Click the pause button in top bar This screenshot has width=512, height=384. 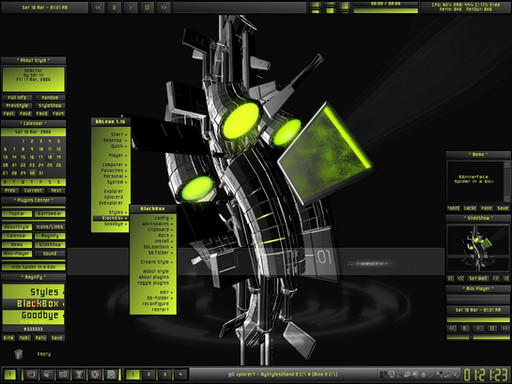[x=114, y=7]
